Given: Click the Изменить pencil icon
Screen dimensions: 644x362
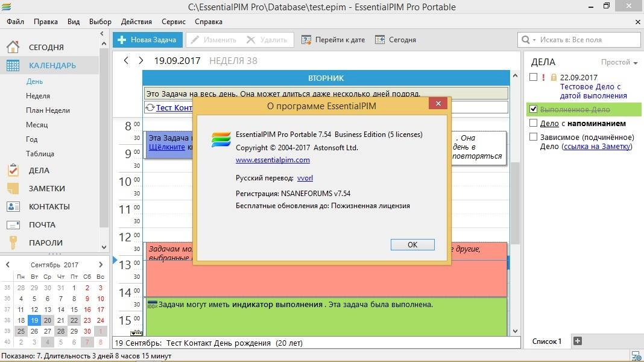Looking at the screenshot, I should tap(195, 40).
